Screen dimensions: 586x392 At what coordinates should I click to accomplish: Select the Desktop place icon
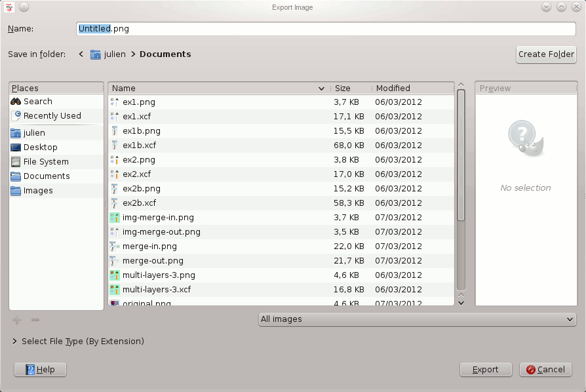tap(16, 147)
